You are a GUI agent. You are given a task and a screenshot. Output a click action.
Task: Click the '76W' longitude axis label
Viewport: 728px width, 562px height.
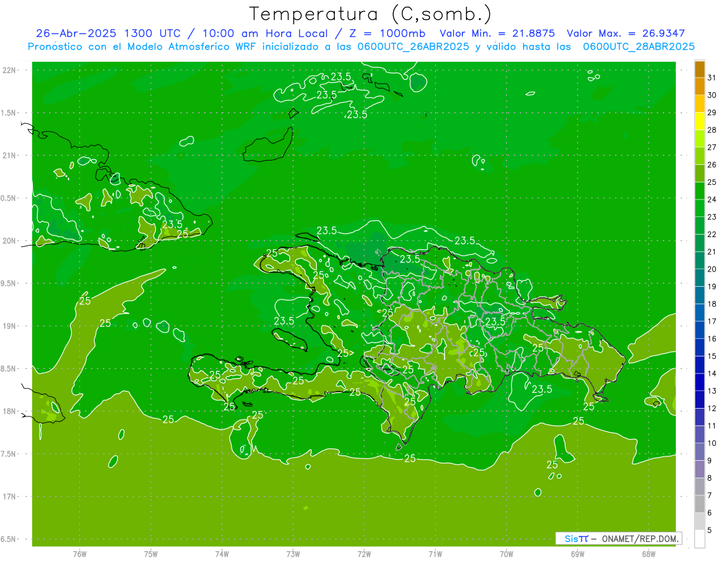pos(79,554)
